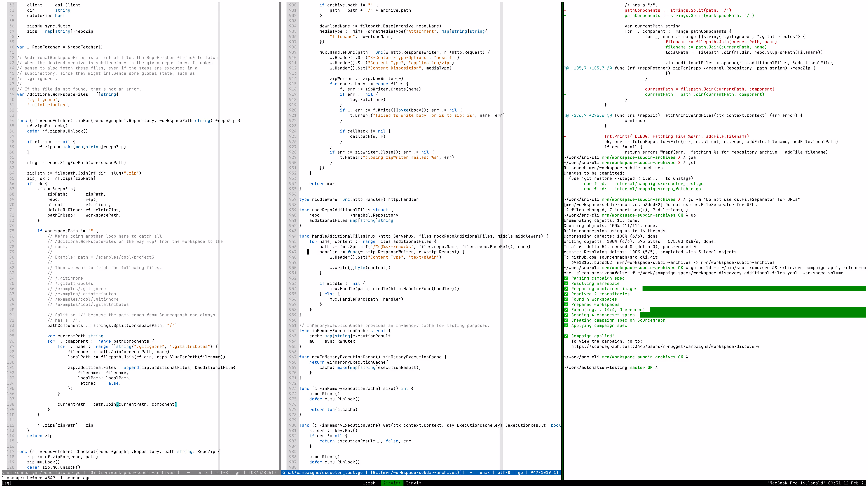Click the 'gaa' command in the terminal
The height and width of the screenshot is (488, 868).
coord(692,157)
